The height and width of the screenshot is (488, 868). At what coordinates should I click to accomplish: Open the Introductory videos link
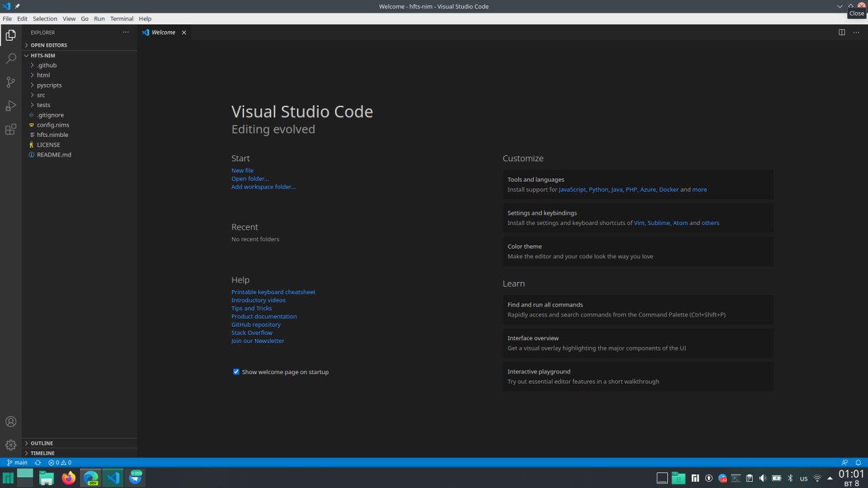tap(258, 300)
